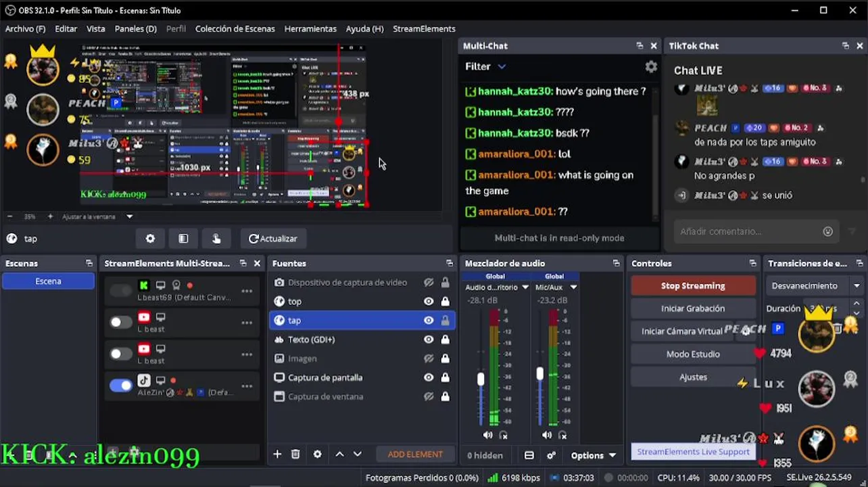868x487 pixels.
Task: Move selected source up
Action: click(339, 454)
